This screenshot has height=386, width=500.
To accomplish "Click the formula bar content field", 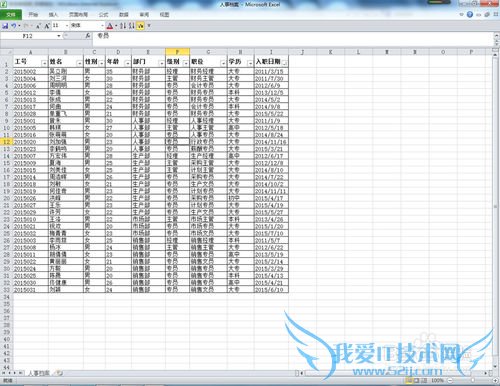I will [x=293, y=39].
